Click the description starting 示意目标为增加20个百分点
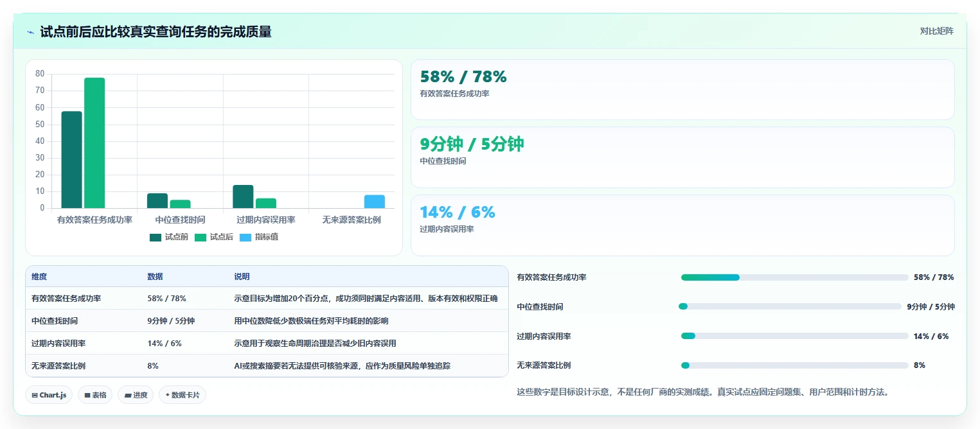 366,299
